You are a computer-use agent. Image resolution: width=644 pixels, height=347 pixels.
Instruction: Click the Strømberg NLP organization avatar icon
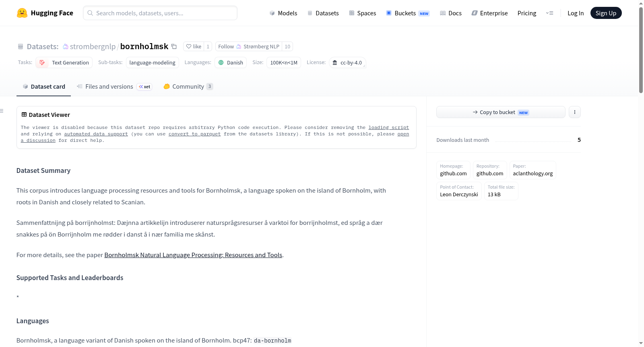pyautogui.click(x=239, y=46)
